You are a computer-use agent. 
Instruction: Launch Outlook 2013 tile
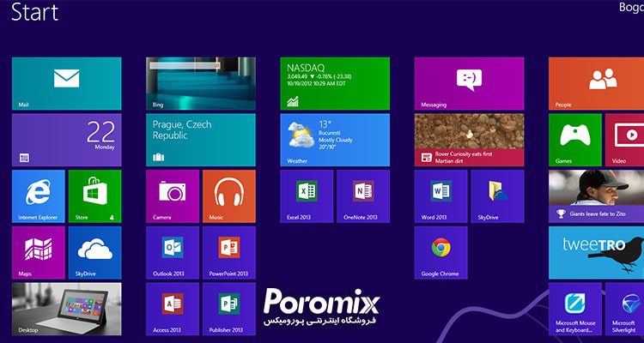coord(173,253)
